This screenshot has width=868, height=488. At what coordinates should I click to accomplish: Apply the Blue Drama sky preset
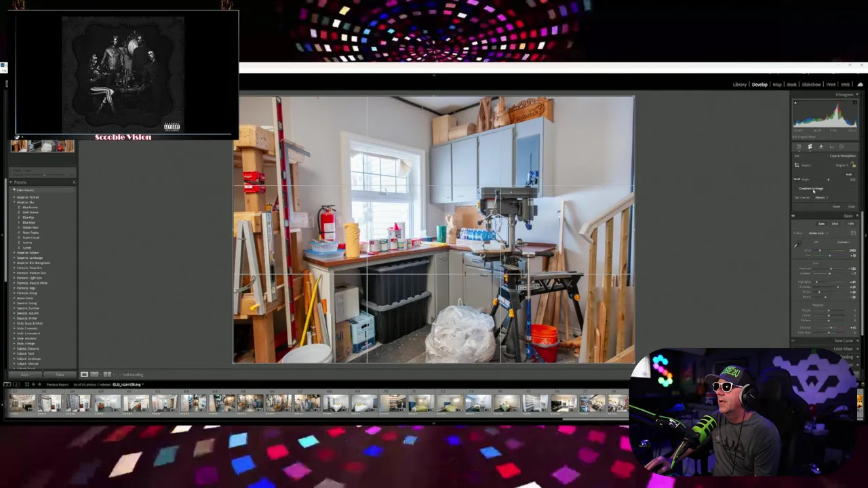click(31, 207)
